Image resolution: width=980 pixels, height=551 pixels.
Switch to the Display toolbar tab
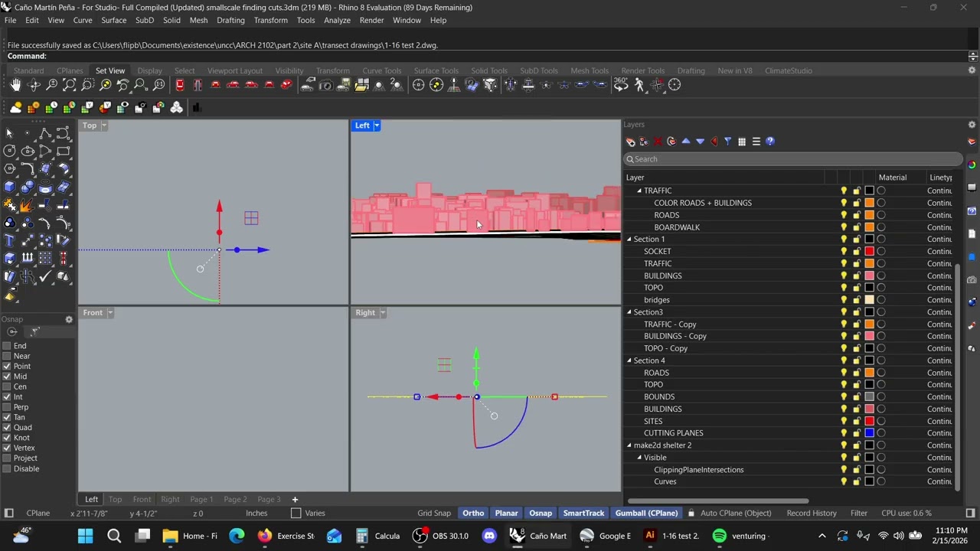(150, 70)
